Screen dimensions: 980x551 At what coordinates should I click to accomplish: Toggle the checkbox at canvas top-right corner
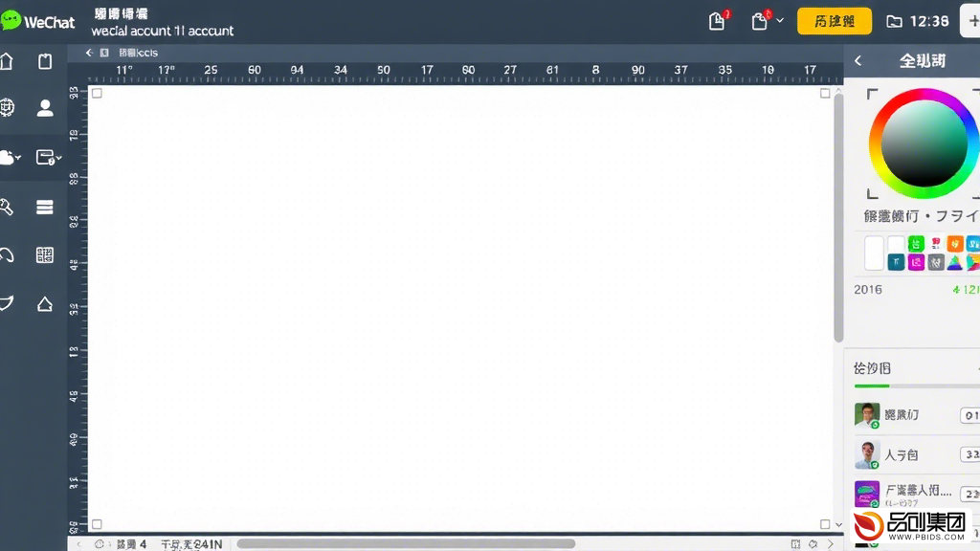[x=825, y=93]
